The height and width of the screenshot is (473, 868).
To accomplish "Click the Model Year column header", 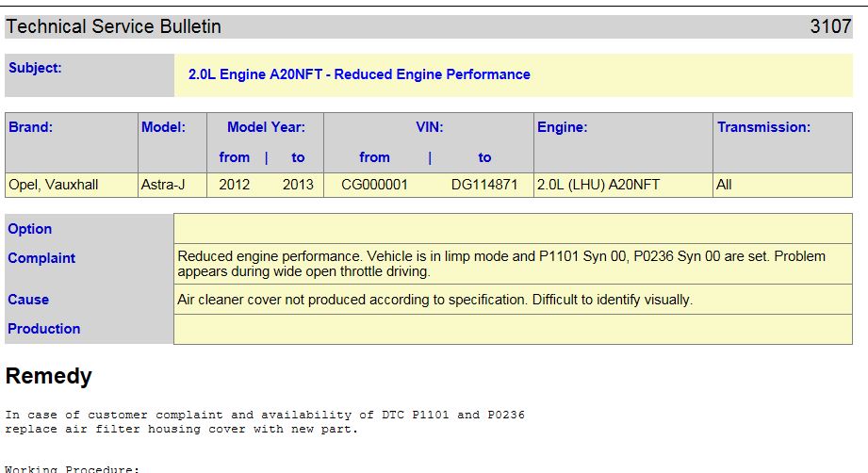I will [x=266, y=126].
